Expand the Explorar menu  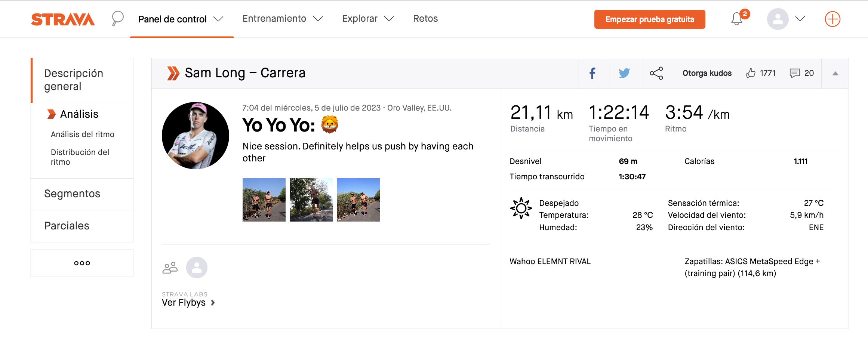click(x=389, y=19)
